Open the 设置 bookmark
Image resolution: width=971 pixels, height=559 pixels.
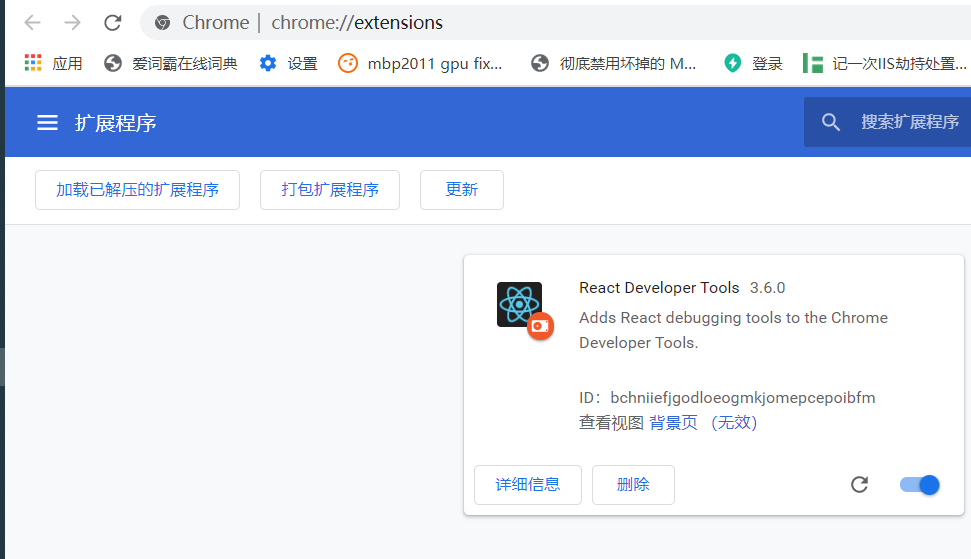(288, 63)
